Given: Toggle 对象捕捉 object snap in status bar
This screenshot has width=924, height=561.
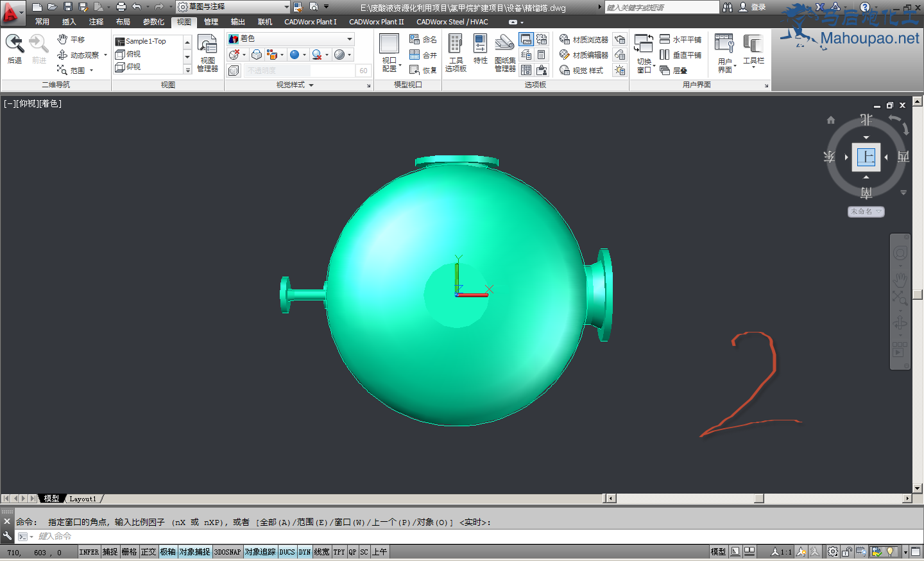Looking at the screenshot, I should click(x=195, y=552).
